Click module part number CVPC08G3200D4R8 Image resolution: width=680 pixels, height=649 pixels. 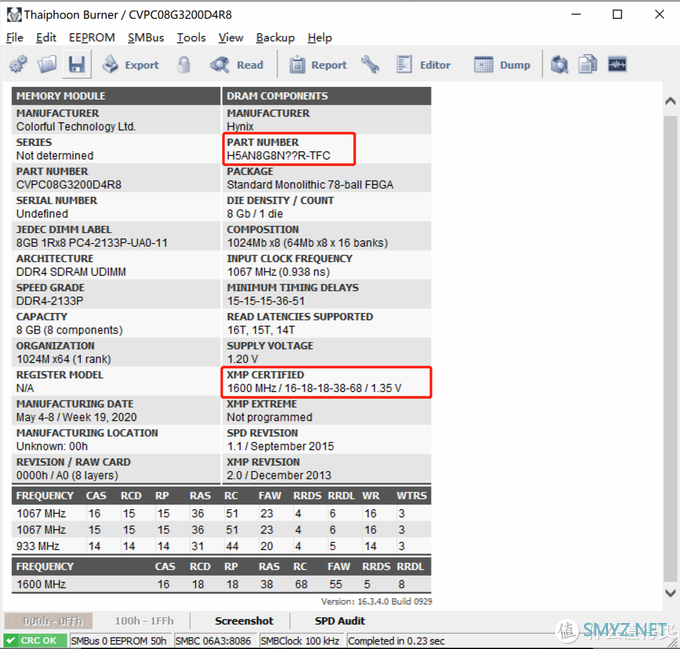[x=69, y=185]
